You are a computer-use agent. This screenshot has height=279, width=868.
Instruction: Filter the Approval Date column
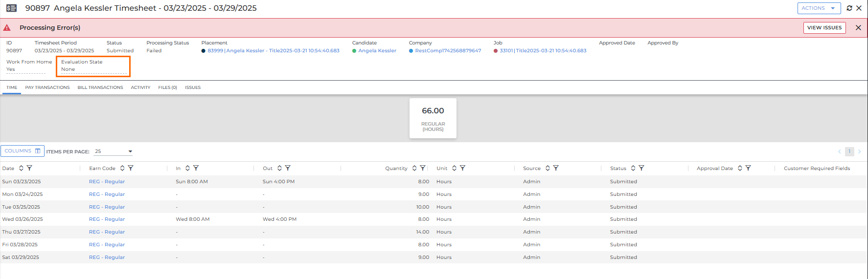tap(748, 168)
